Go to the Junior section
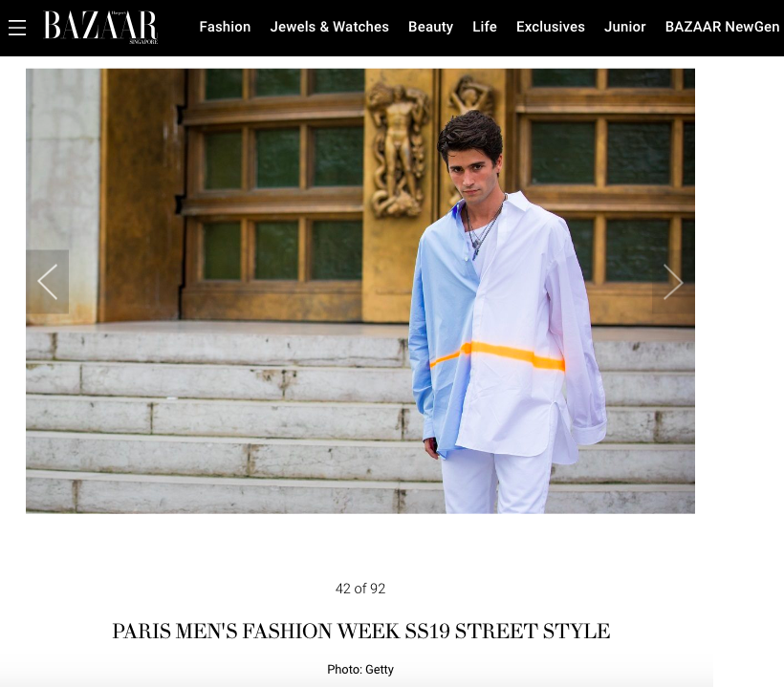Viewport: 784px width, 687px height. (625, 27)
